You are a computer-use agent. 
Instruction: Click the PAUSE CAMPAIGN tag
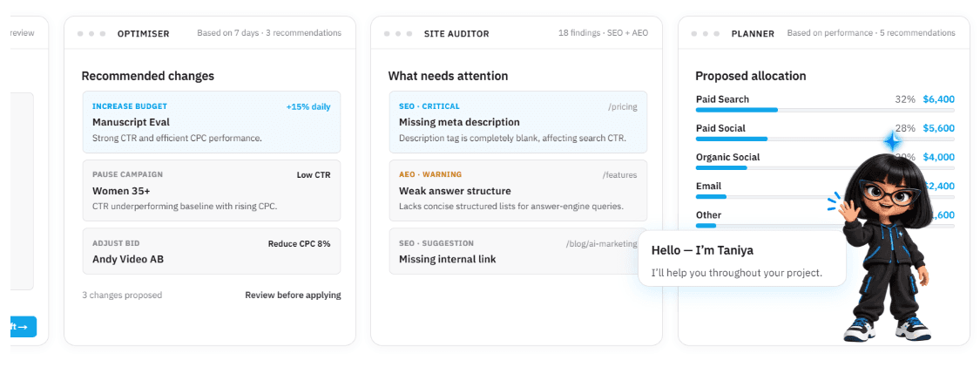(127, 174)
